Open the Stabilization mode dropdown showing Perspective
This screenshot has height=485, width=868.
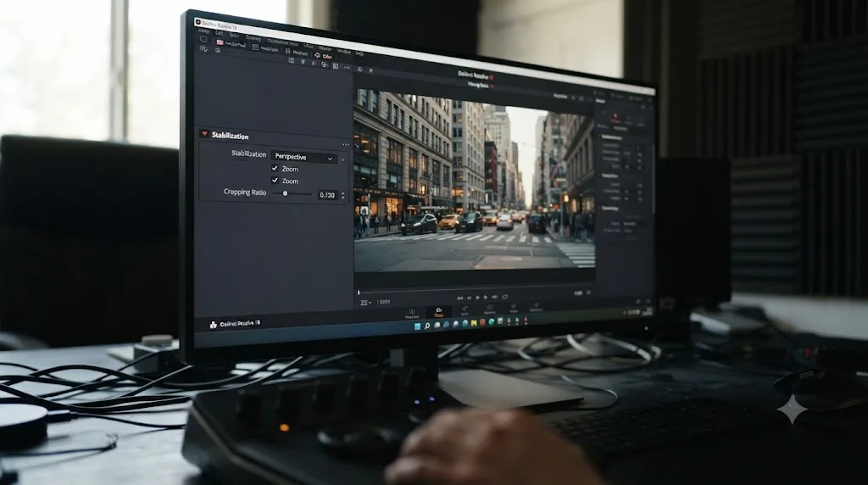[x=304, y=158]
